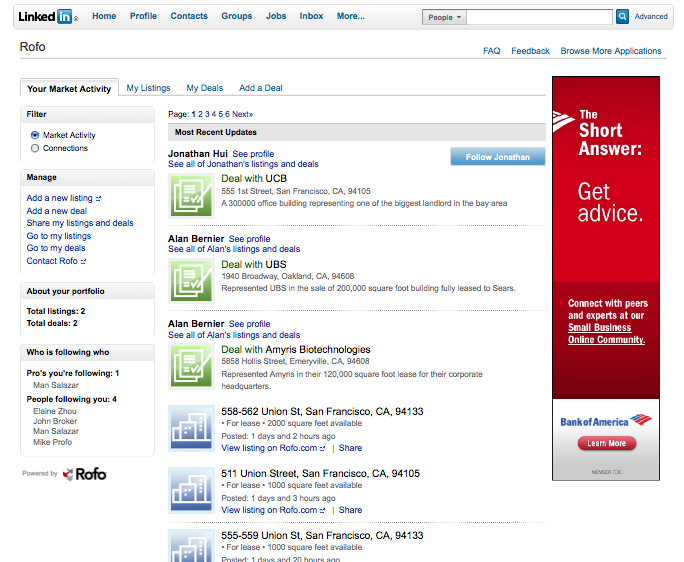Screen dimensions: 684x562
Task: Click the building icon for 558-562 Union St
Action: (192, 428)
